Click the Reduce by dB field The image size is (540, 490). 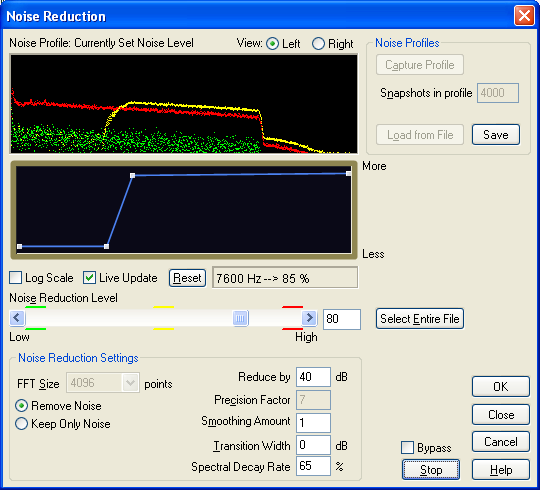click(313, 377)
